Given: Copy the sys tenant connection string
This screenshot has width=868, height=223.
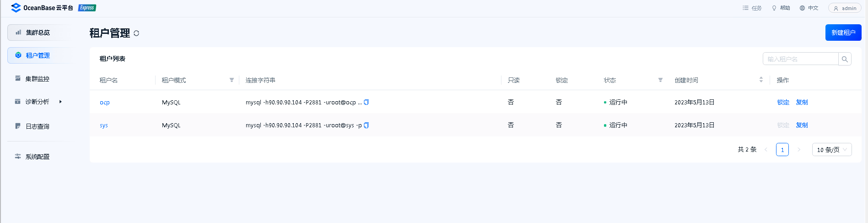Looking at the screenshot, I should pos(366,125).
